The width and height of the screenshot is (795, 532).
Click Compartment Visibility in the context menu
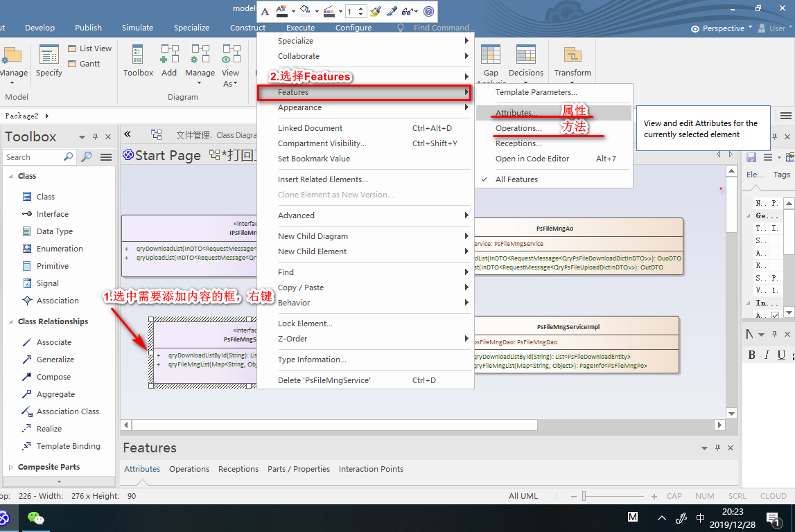coord(322,143)
